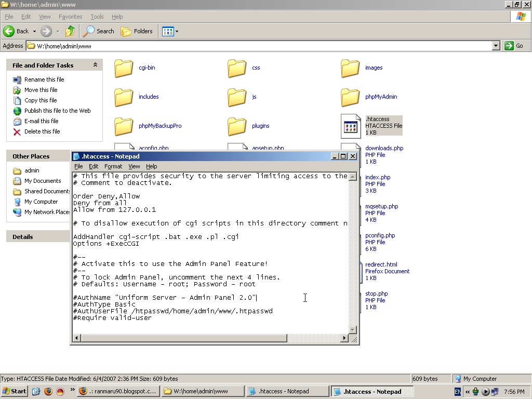Open the Search tool in Explorer
The height and width of the screenshot is (399, 532).
[x=99, y=31]
